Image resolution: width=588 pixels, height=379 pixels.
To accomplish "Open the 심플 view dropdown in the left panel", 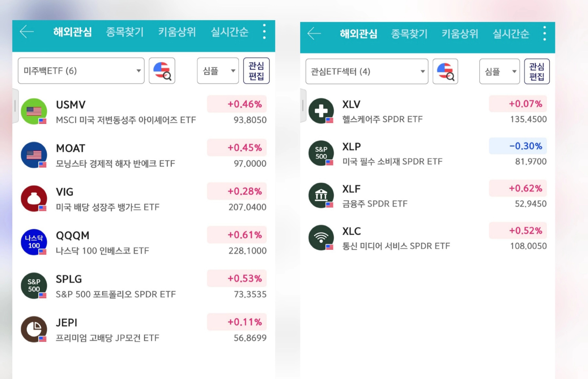I will click(x=218, y=71).
